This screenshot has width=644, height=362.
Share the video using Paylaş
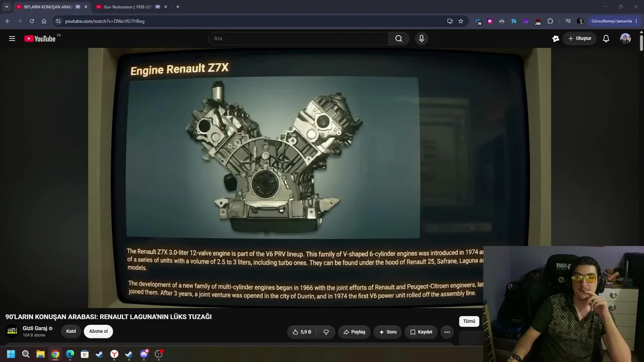[x=354, y=332]
